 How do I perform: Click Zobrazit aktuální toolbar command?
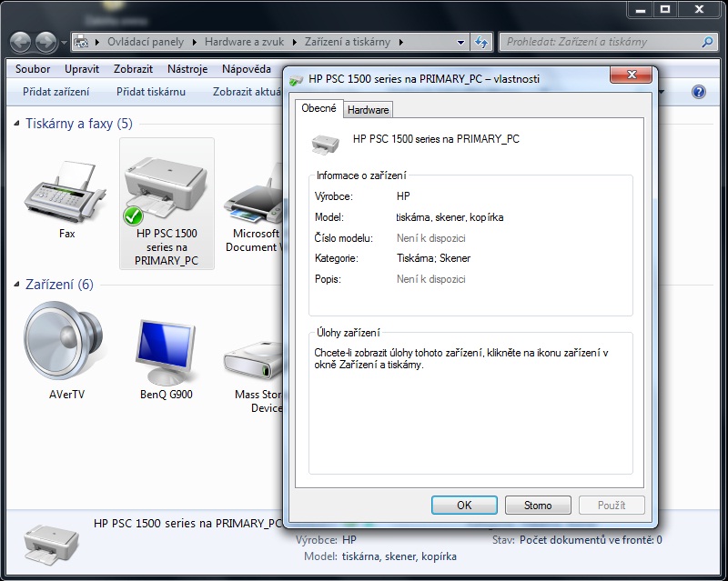[247, 92]
